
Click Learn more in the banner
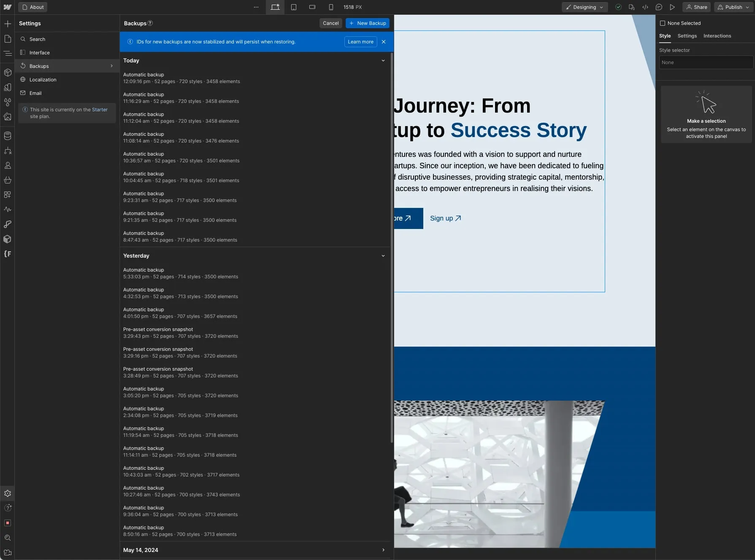[x=360, y=42]
